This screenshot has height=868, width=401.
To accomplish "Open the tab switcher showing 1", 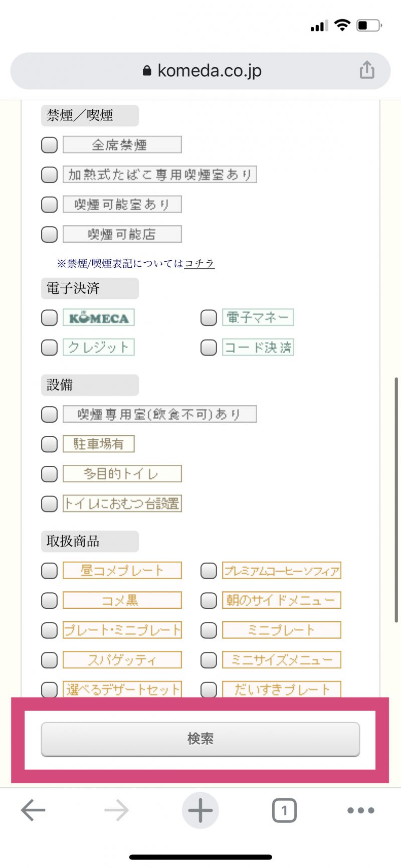I will (284, 809).
